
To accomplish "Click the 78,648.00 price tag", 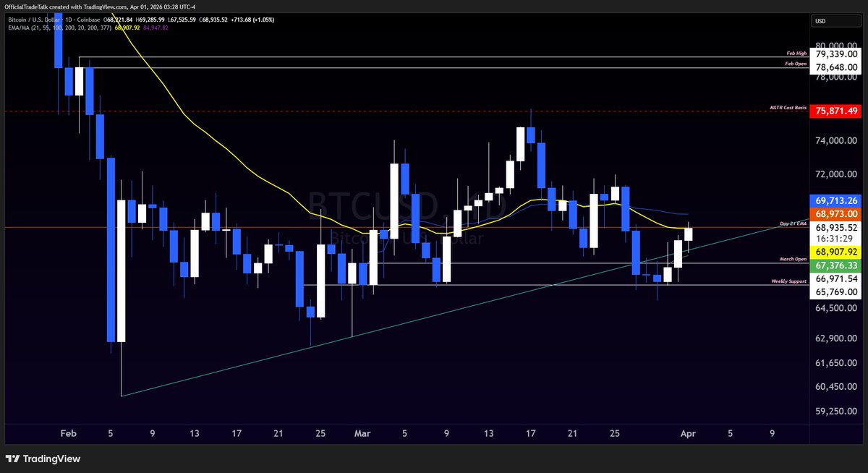I will [x=836, y=67].
